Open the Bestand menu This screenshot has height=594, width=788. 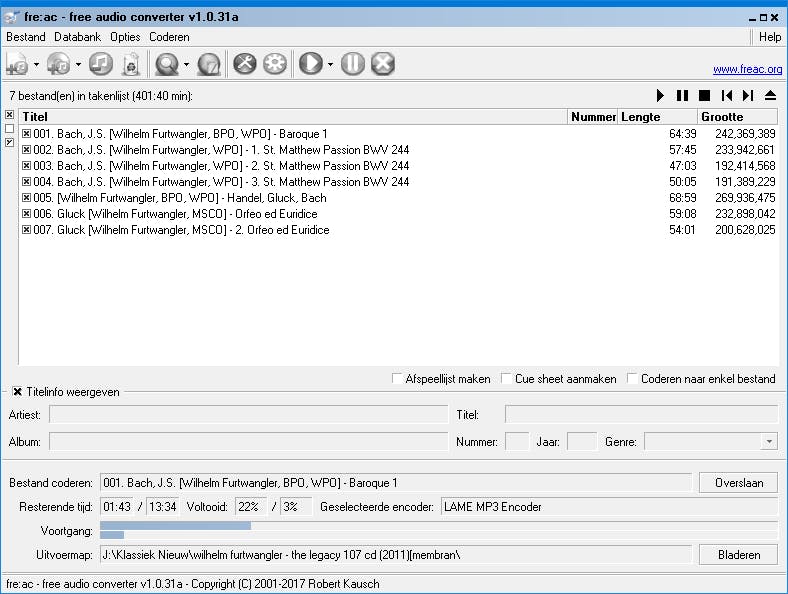tap(26, 37)
